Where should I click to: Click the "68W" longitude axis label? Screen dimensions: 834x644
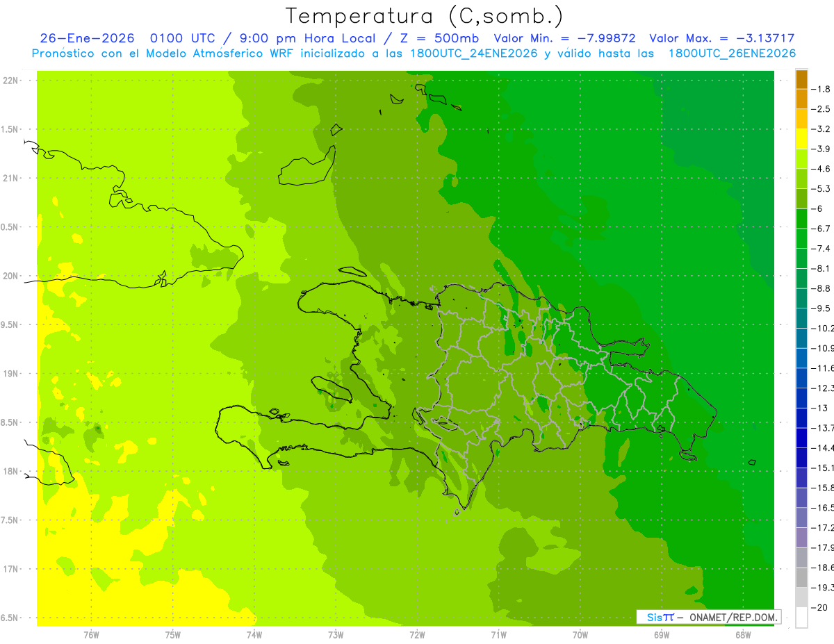point(743,635)
